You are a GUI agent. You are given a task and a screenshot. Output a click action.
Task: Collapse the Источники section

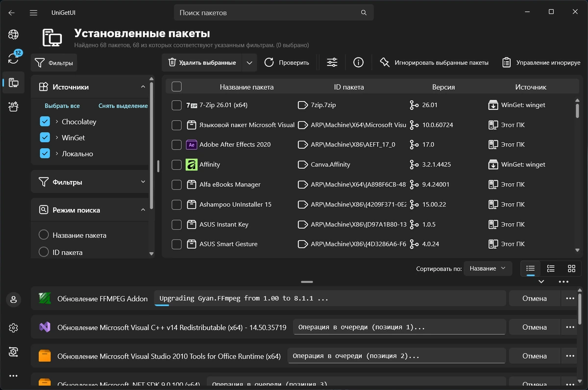(143, 87)
